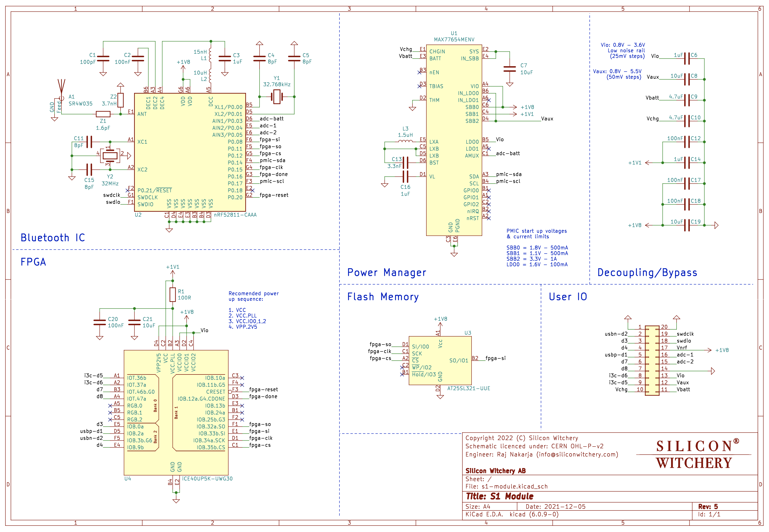
Task: Click the "File: s1-module.kicad_sch" text
Action: [506, 486]
